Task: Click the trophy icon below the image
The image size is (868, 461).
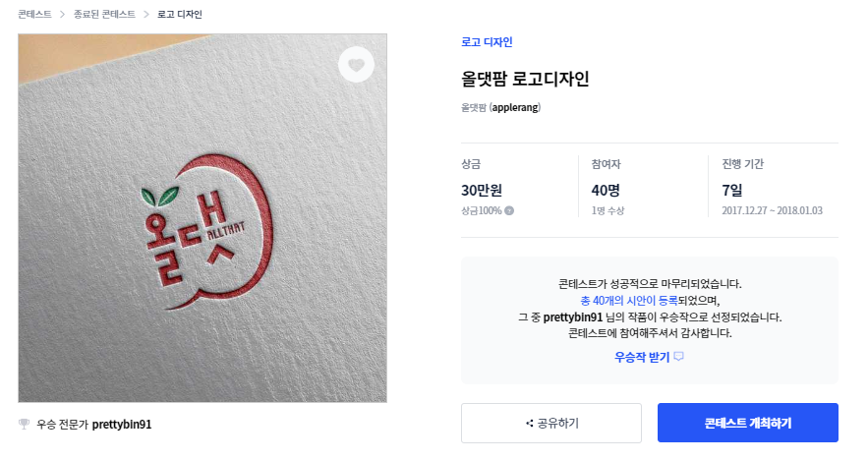Action: tap(25, 425)
